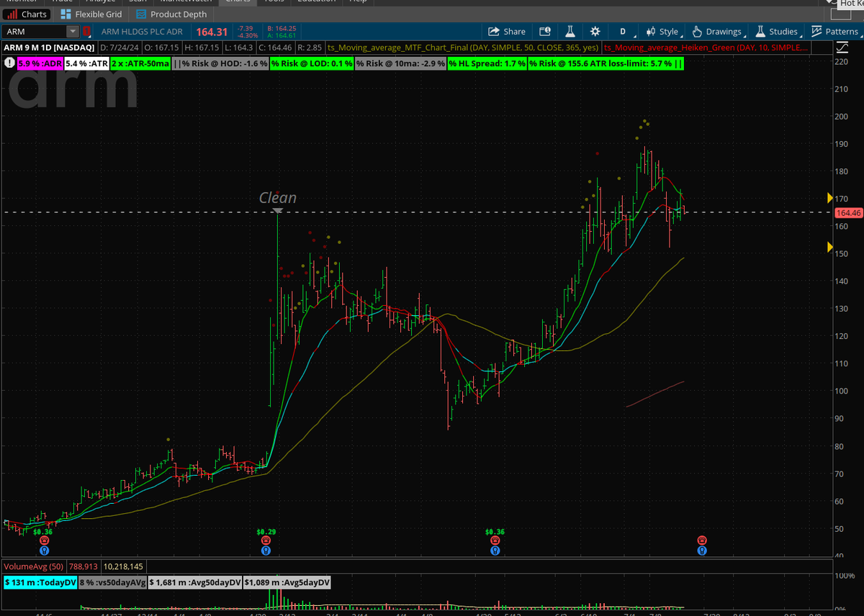
Task: Click the '5.9 % :ADR' label
Action: (x=40, y=63)
